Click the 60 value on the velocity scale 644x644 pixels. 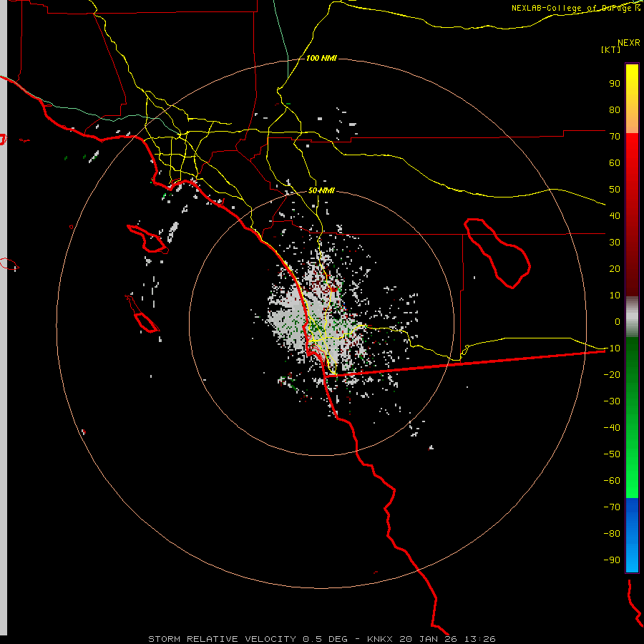(x=615, y=162)
